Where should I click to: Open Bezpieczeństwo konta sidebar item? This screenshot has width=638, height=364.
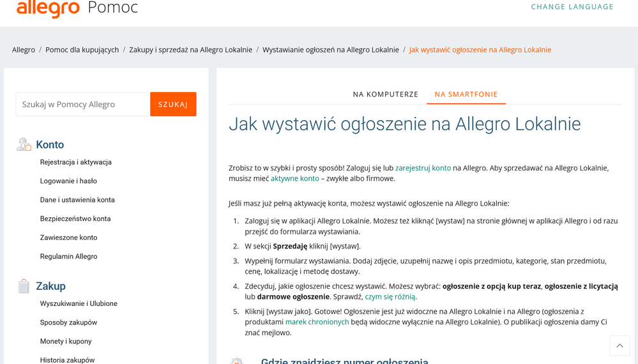coord(75,218)
